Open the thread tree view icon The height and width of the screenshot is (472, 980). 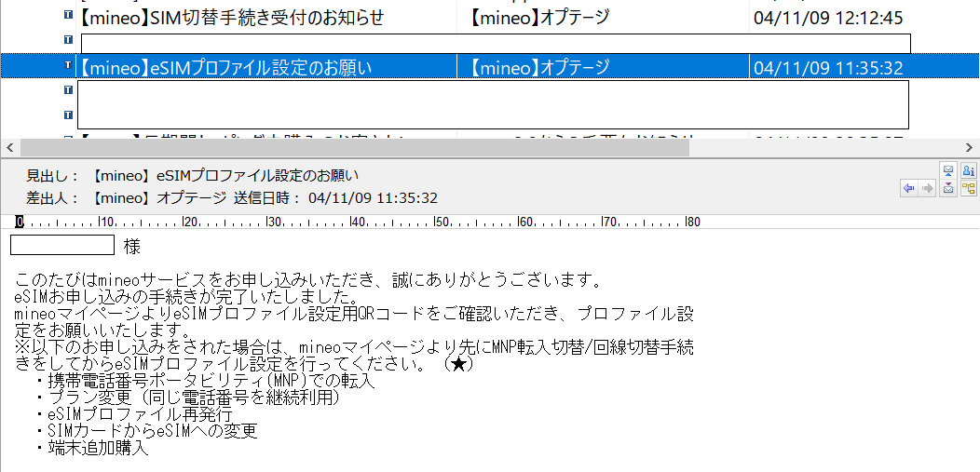(969, 188)
